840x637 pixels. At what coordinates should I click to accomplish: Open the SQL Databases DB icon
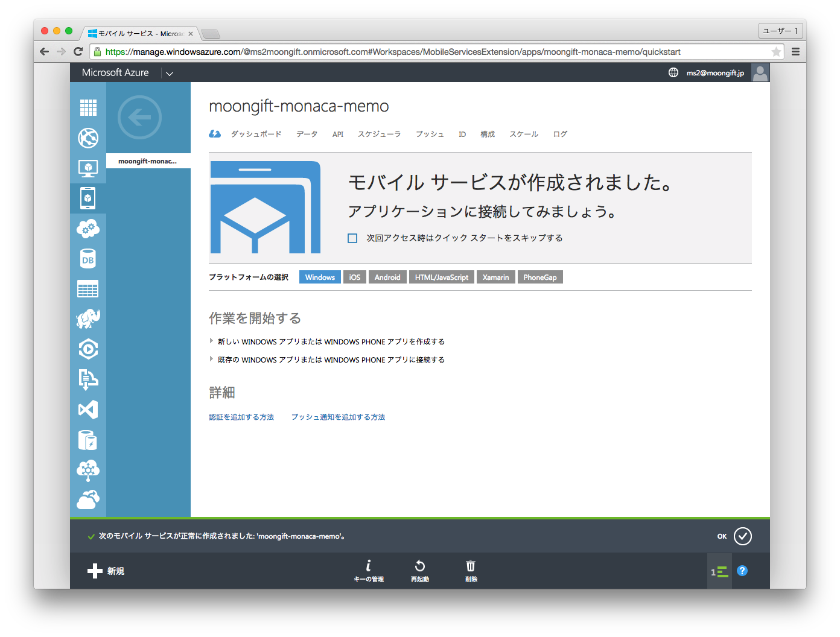click(x=88, y=259)
